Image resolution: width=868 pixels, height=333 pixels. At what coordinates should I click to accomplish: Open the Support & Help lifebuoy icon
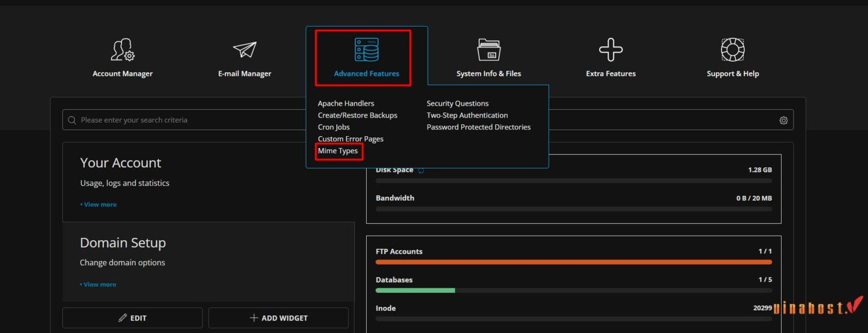732,50
